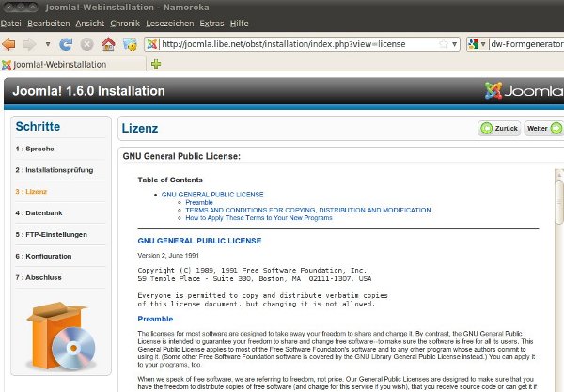Click step 1 : Sprache
The width and height of the screenshot is (564, 392).
(35, 149)
